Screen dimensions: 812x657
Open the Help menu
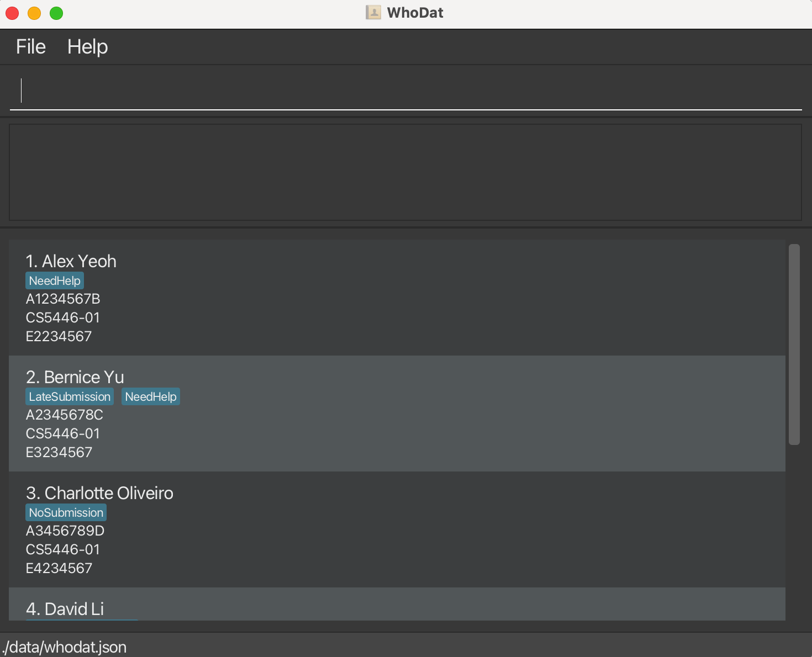(87, 47)
